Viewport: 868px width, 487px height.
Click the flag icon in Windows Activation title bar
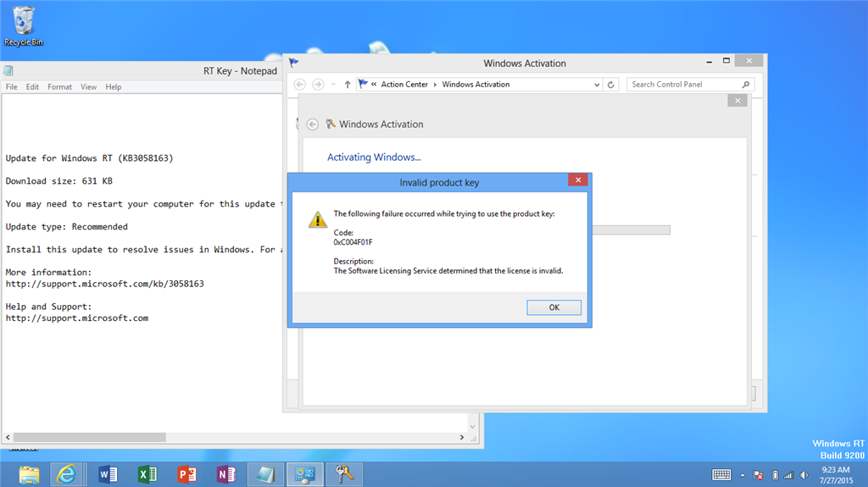click(x=293, y=63)
